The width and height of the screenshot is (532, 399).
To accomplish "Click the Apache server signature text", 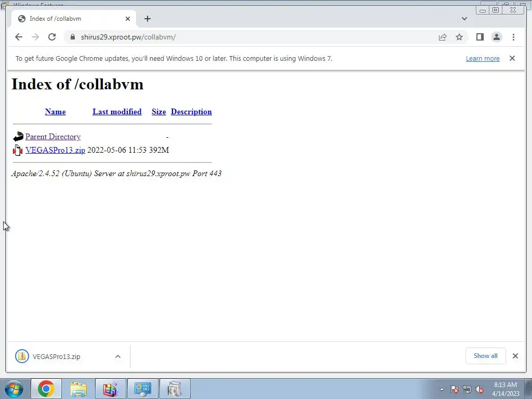I will tap(116, 174).
